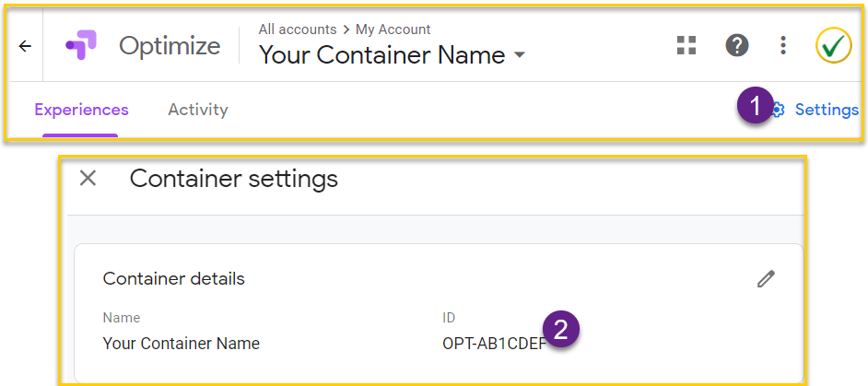Open the three-dot more options menu
Image resolution: width=868 pixels, height=386 pixels.
point(782,45)
